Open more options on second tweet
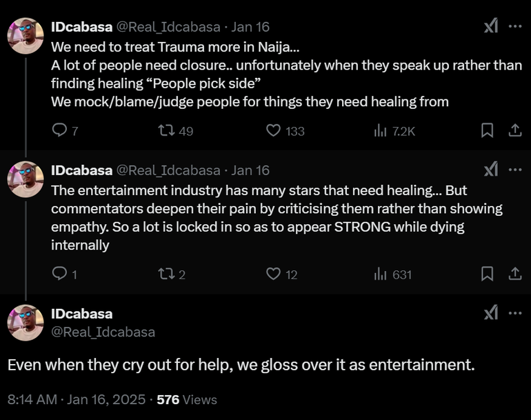The width and height of the screenshot is (531, 420). click(x=514, y=170)
